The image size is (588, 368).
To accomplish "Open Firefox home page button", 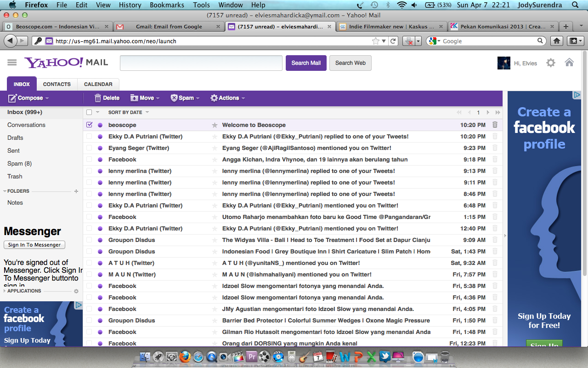I will tap(557, 41).
